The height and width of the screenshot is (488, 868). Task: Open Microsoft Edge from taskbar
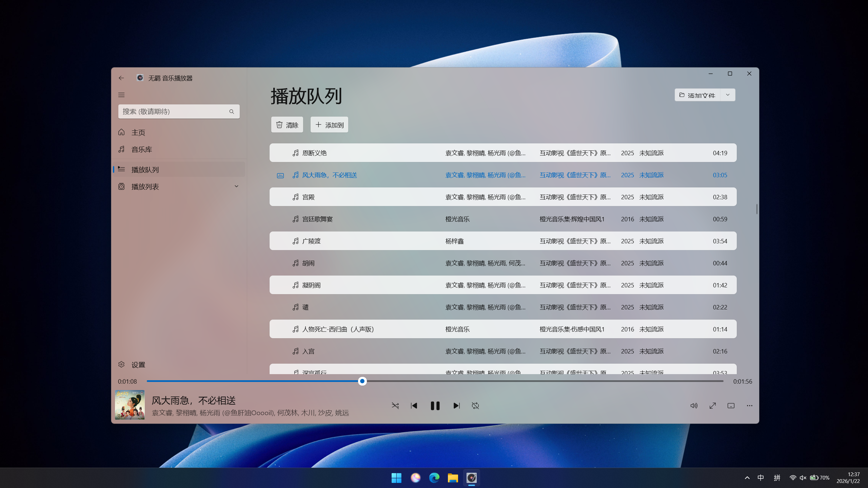434,478
